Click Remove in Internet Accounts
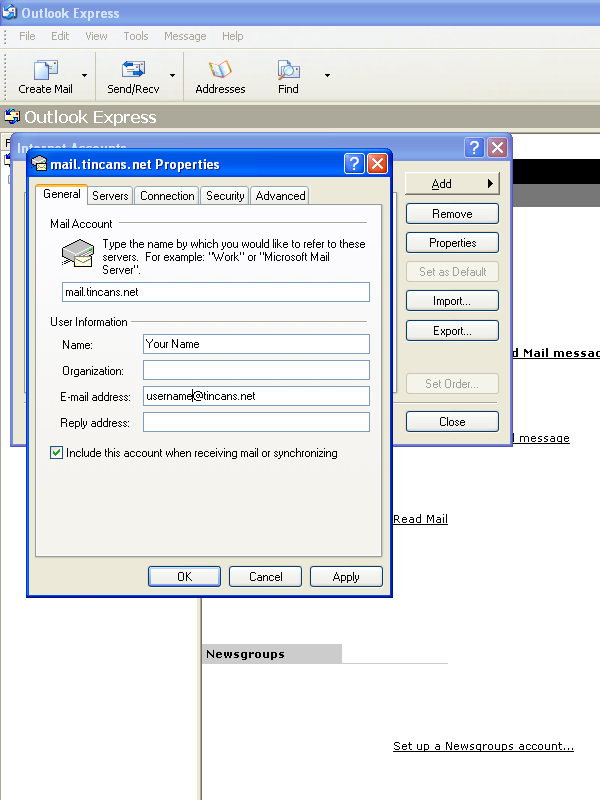The image size is (600, 800). [x=452, y=214]
